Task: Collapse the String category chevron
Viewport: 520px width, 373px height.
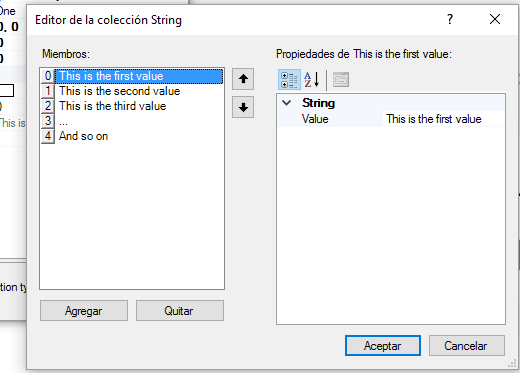Action: coord(287,103)
